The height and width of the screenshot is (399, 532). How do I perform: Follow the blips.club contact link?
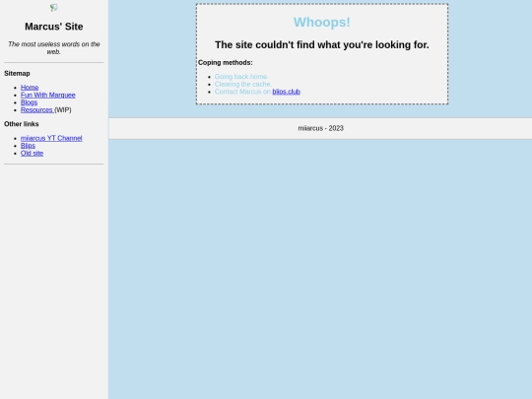tap(286, 92)
